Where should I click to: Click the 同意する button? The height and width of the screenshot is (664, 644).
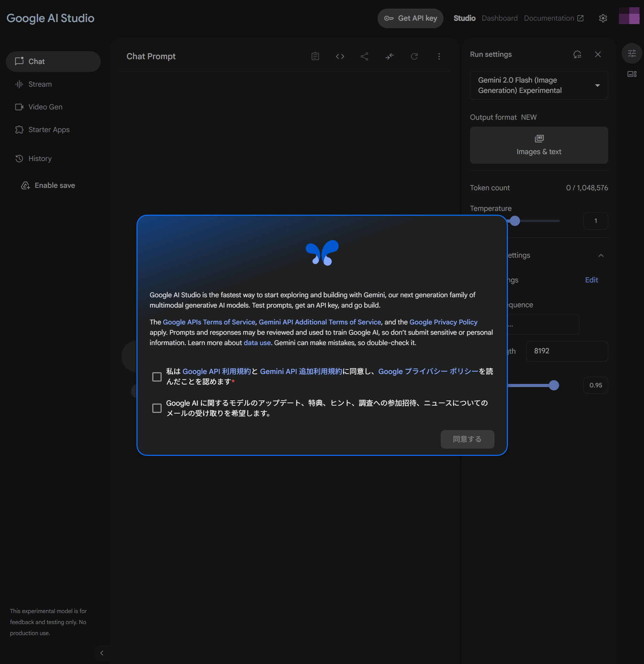tap(467, 439)
